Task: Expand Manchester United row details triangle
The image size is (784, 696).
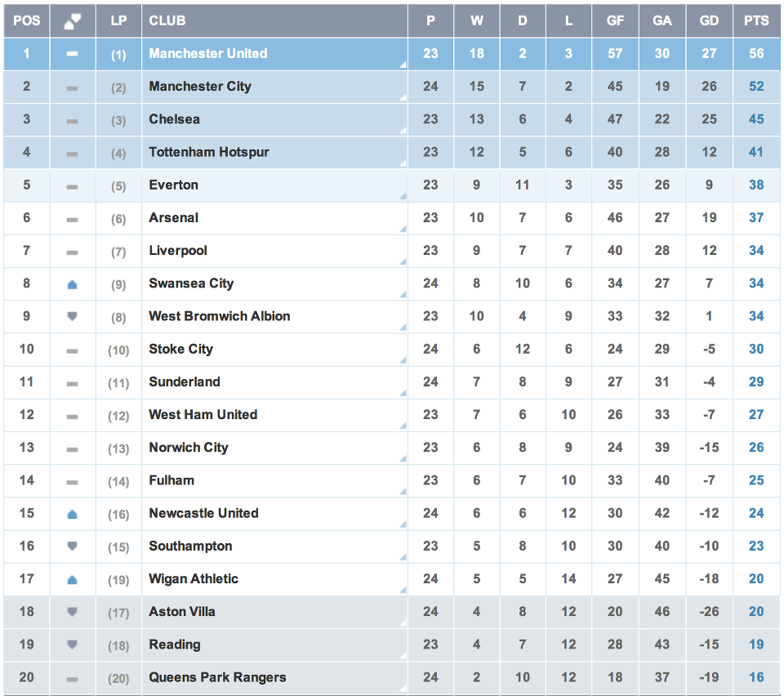Action: click(403, 65)
